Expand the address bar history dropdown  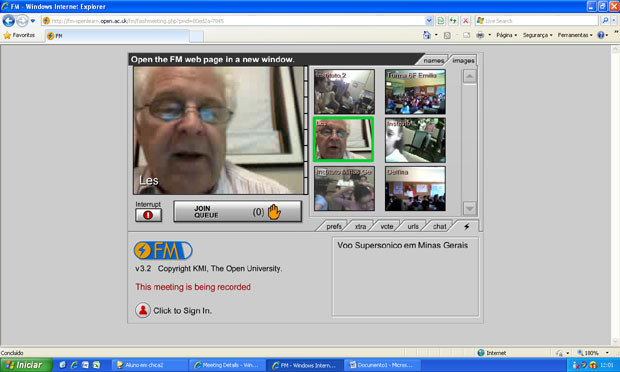[429, 21]
